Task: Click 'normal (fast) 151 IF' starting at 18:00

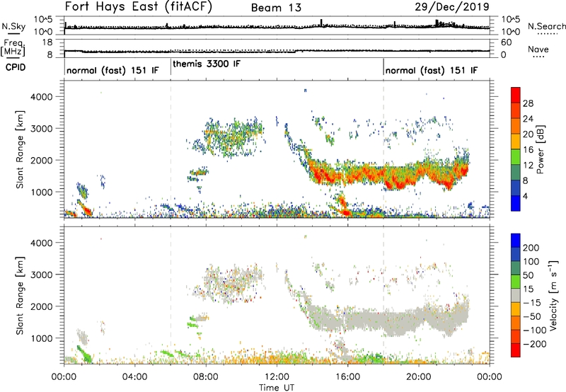Action: [432, 70]
